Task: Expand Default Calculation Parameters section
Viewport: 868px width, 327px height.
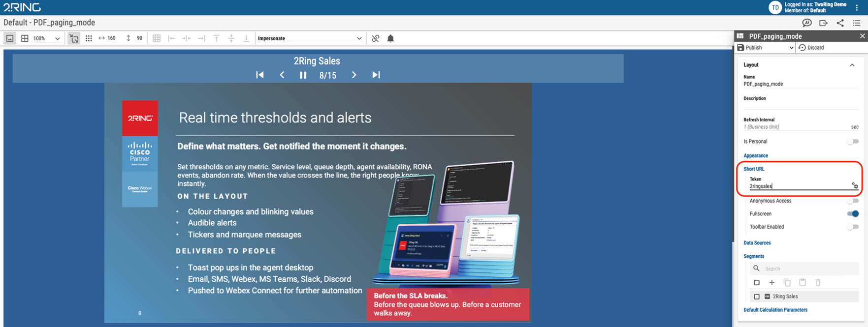Action: pos(775,310)
